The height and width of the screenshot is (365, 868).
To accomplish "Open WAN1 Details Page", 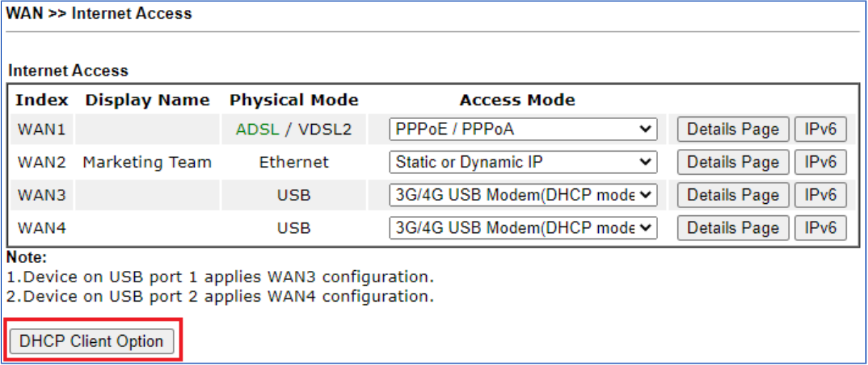I will tap(733, 130).
